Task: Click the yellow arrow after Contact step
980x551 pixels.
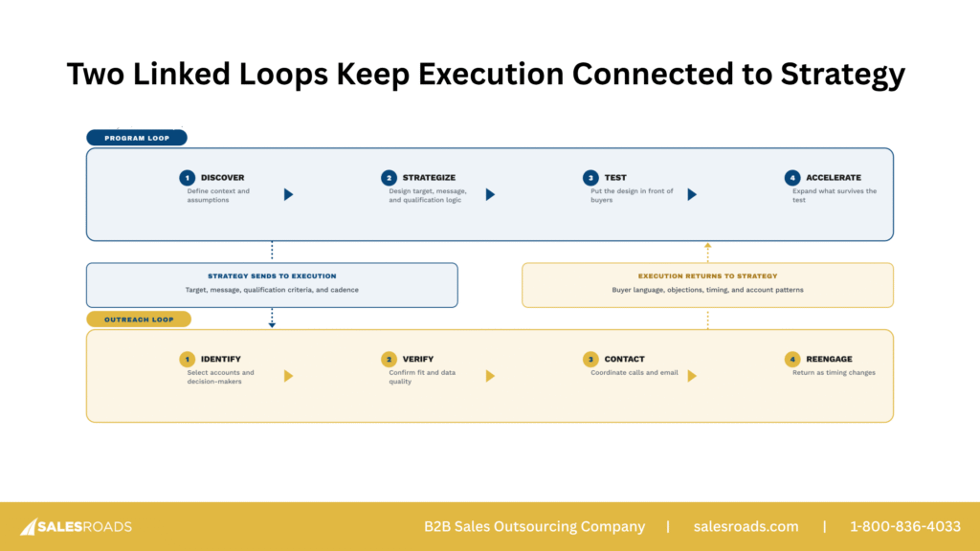Action: coord(692,376)
